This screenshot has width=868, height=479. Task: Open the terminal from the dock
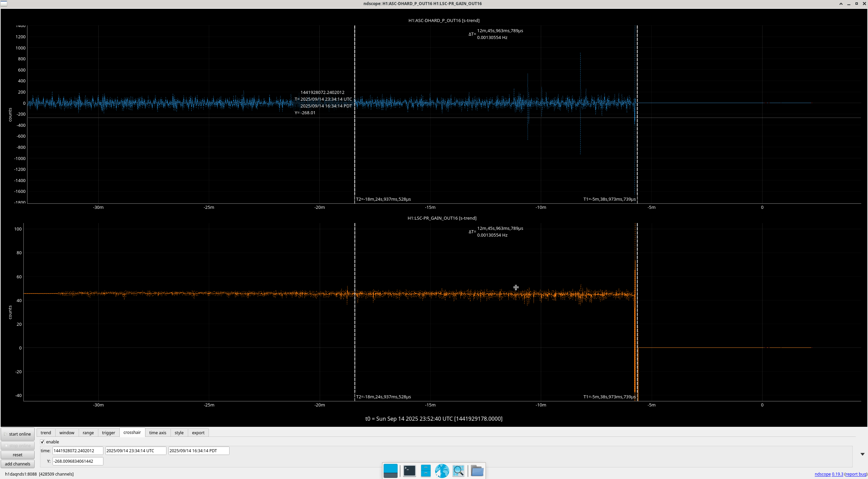[409, 471]
